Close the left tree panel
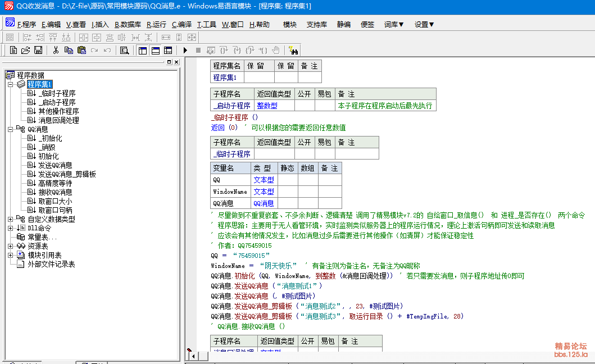595x364 pixels. [x=176, y=62]
